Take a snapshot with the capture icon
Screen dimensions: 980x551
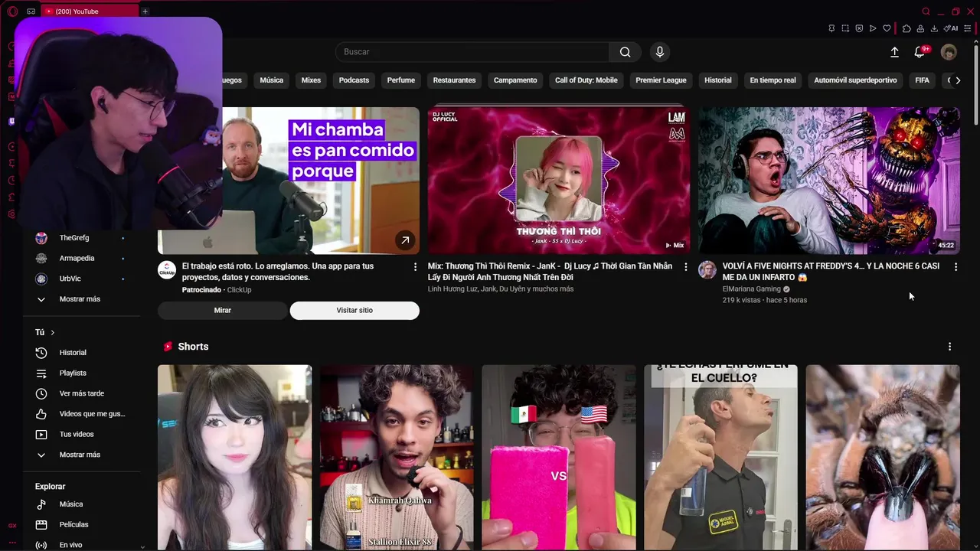click(x=845, y=28)
